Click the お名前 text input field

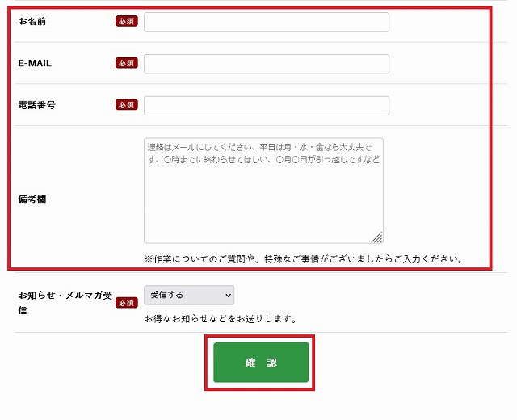266,22
